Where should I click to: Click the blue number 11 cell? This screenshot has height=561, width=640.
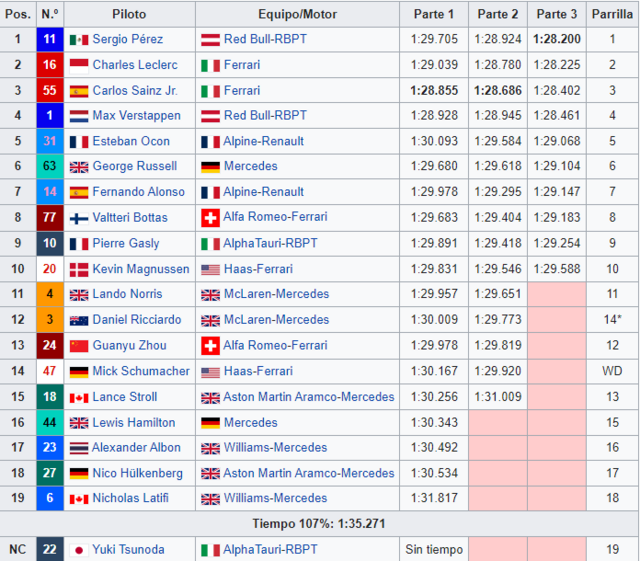[x=50, y=39]
